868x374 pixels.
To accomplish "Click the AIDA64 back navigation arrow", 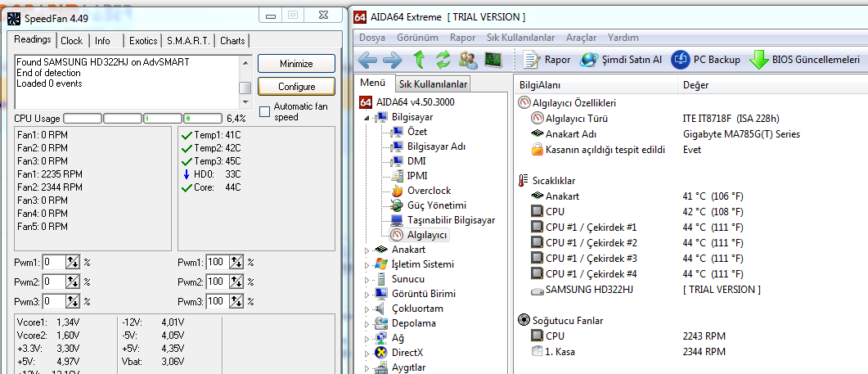I will [x=367, y=60].
